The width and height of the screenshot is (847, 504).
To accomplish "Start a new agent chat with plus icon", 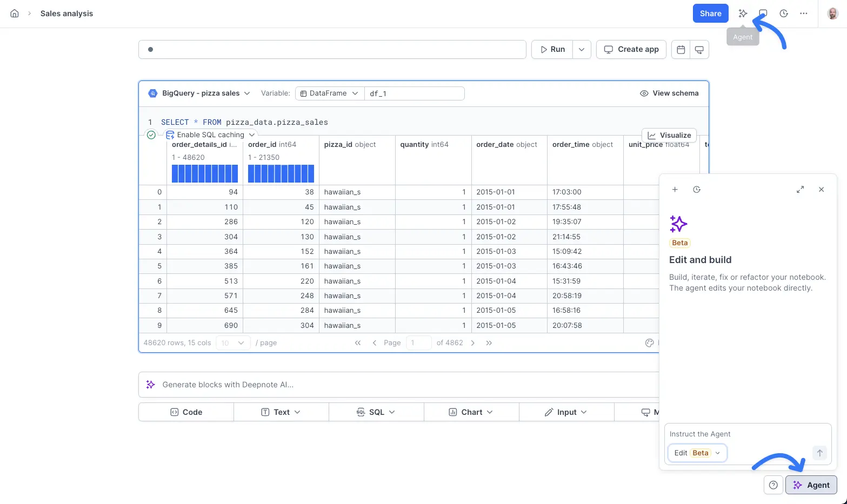I will (675, 190).
